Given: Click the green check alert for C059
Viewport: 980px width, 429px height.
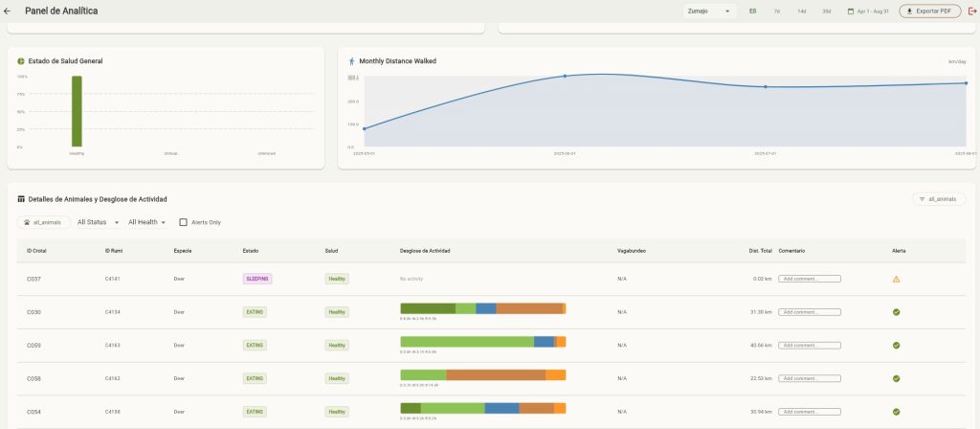Looking at the screenshot, I should click(896, 345).
